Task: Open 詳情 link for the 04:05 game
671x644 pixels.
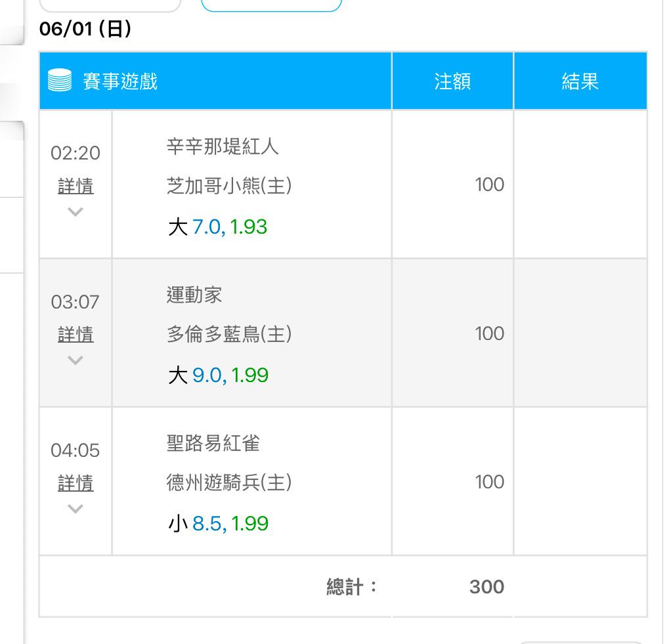Action: (76, 483)
